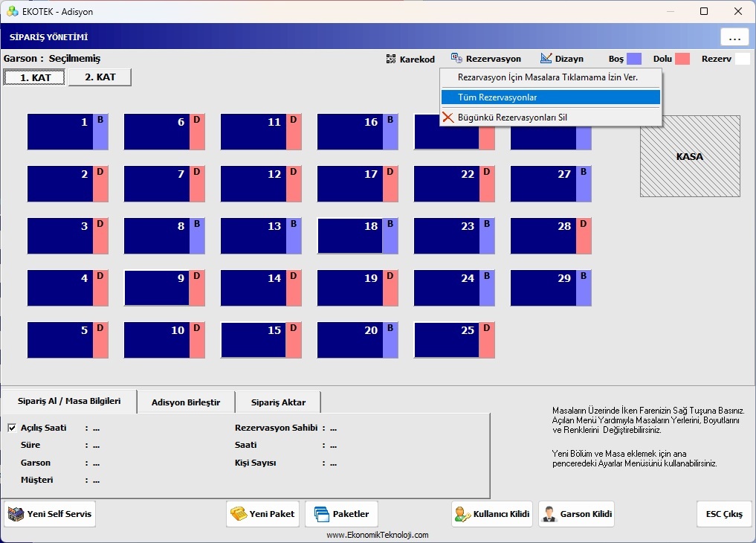Select table 22
Image resolution: width=756 pixels, height=543 pixels.
coord(454,184)
